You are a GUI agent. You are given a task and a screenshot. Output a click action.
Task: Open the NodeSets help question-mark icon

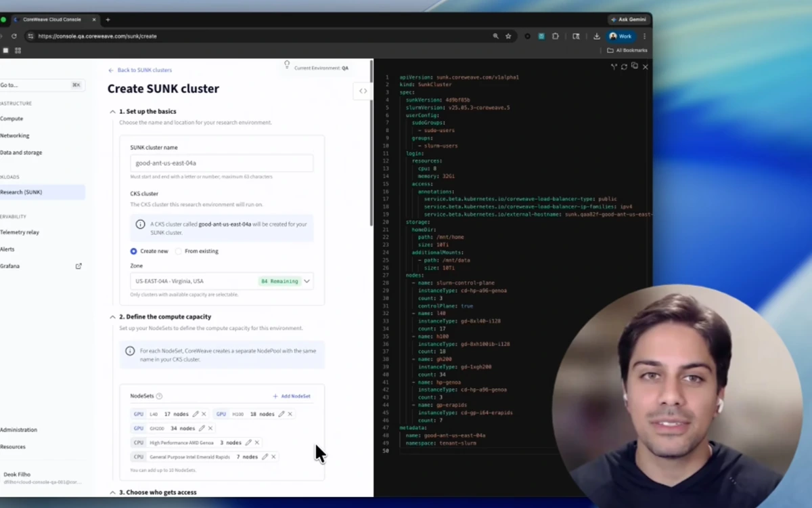coord(160,396)
